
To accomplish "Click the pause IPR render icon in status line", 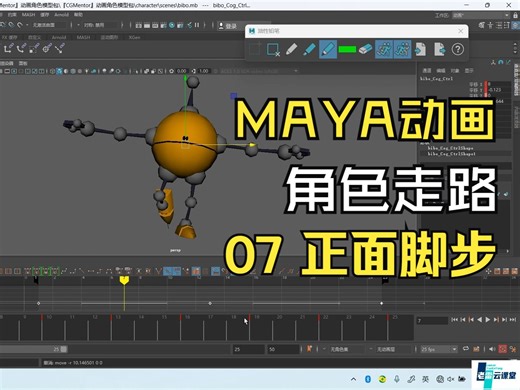I will tap(197, 25).
